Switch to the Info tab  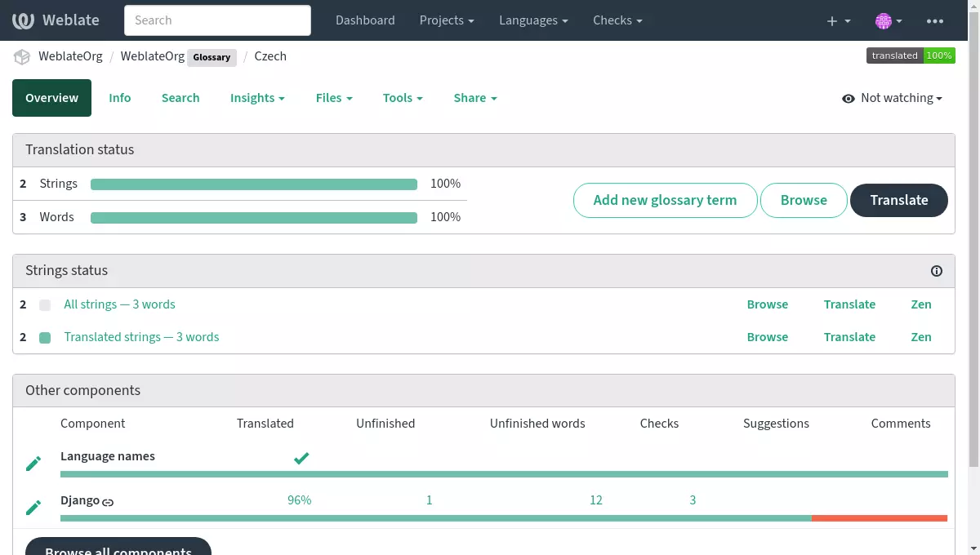point(120,98)
